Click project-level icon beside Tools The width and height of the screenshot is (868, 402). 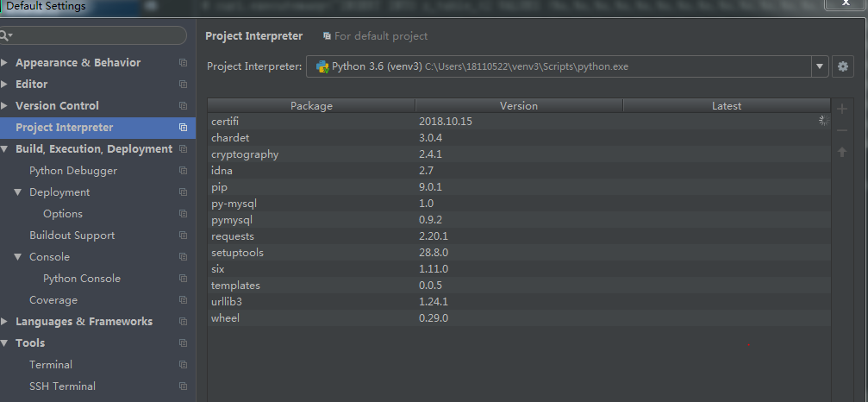pos(184,343)
